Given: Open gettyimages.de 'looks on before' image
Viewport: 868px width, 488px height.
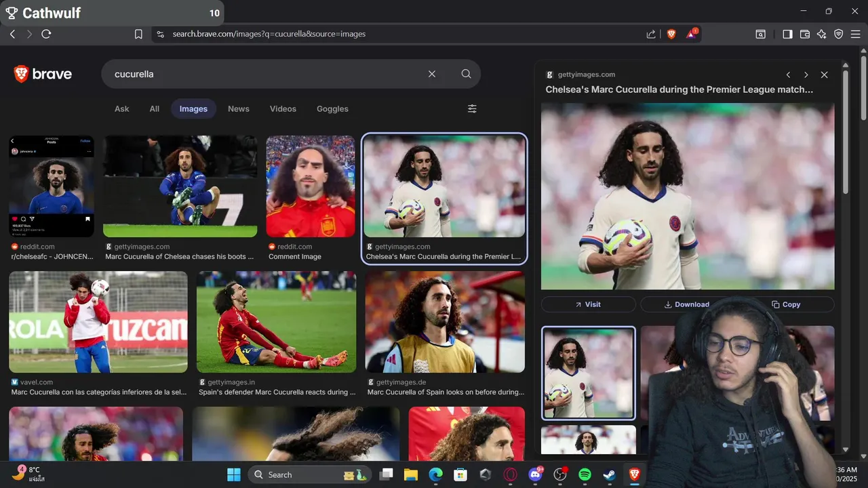Looking at the screenshot, I should [x=445, y=322].
